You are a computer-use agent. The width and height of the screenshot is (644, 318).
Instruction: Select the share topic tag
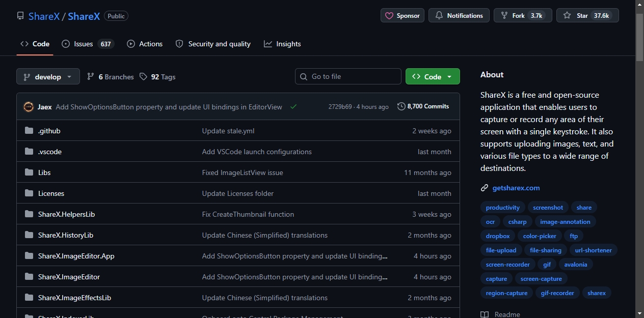tap(584, 208)
